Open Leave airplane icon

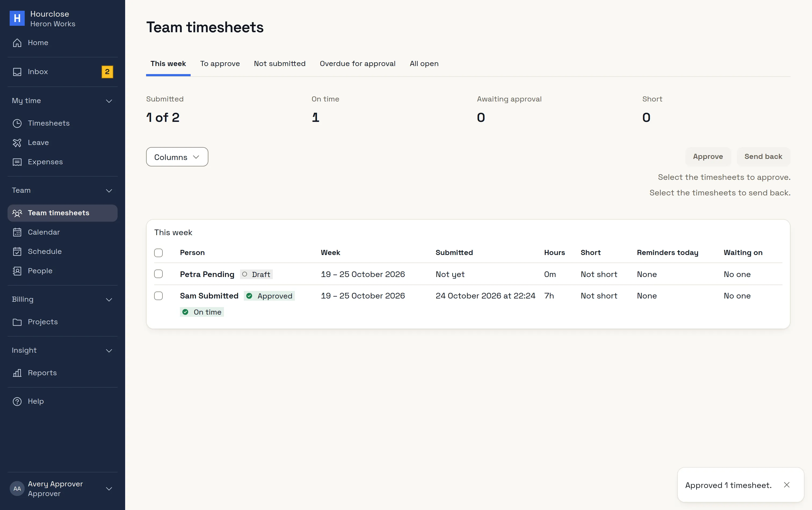point(17,143)
